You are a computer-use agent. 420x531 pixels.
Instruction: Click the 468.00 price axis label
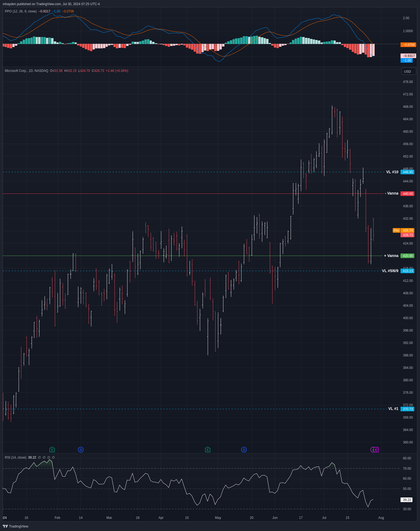tap(408, 107)
